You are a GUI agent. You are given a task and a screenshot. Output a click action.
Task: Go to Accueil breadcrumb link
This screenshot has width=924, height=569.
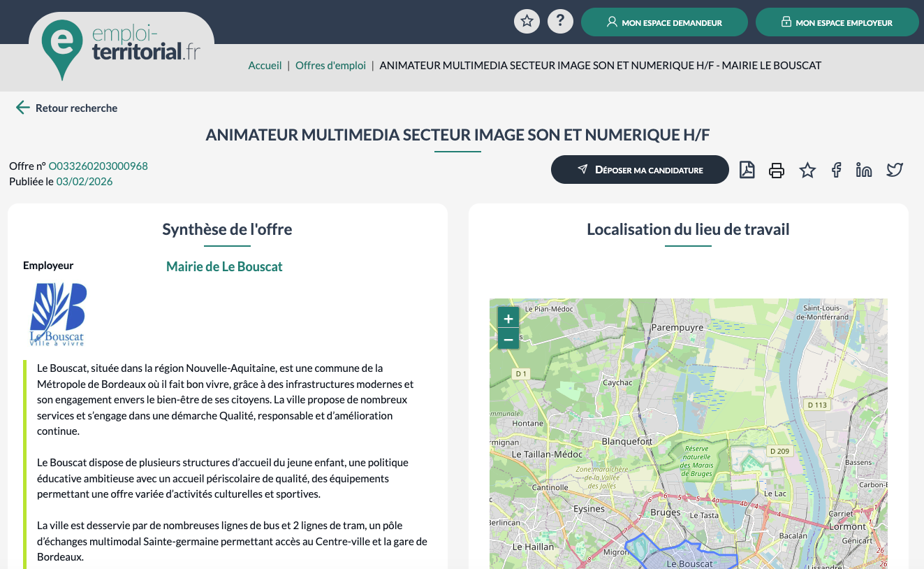coord(265,66)
